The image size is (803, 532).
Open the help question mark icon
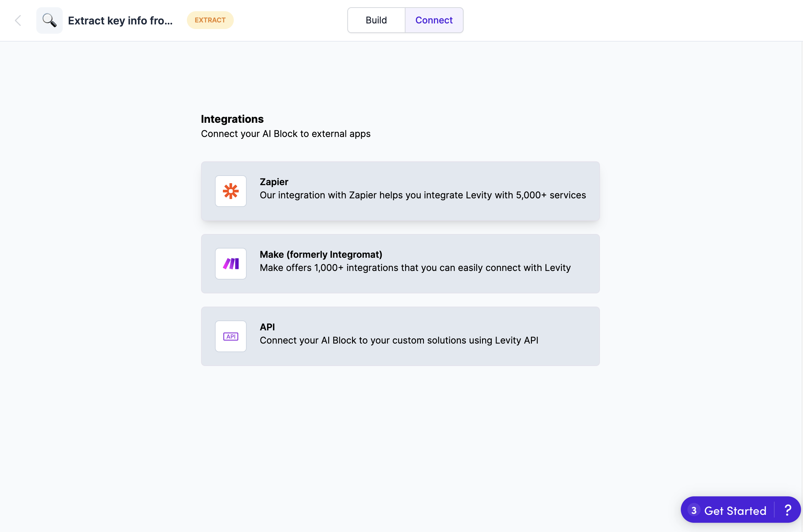pyautogui.click(x=787, y=510)
